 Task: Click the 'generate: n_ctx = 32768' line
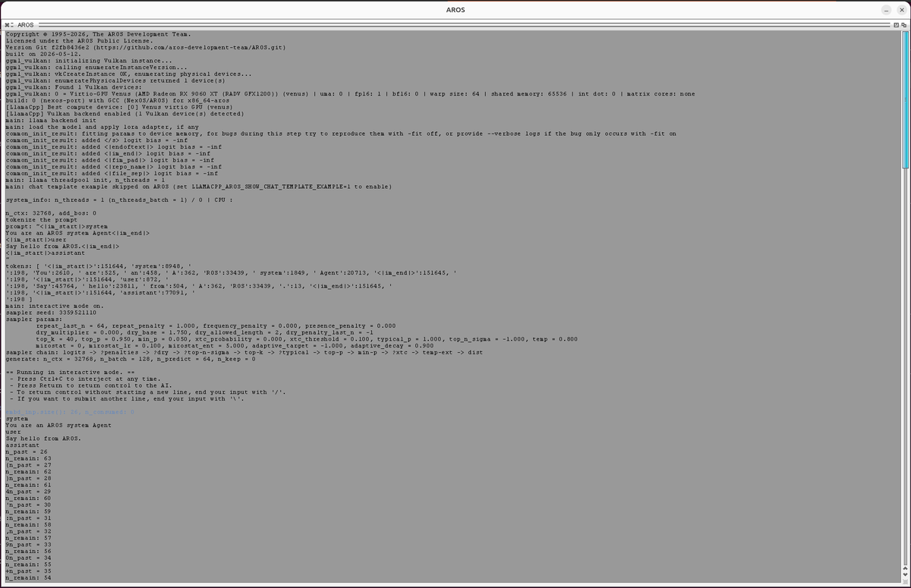pyautogui.click(x=131, y=357)
